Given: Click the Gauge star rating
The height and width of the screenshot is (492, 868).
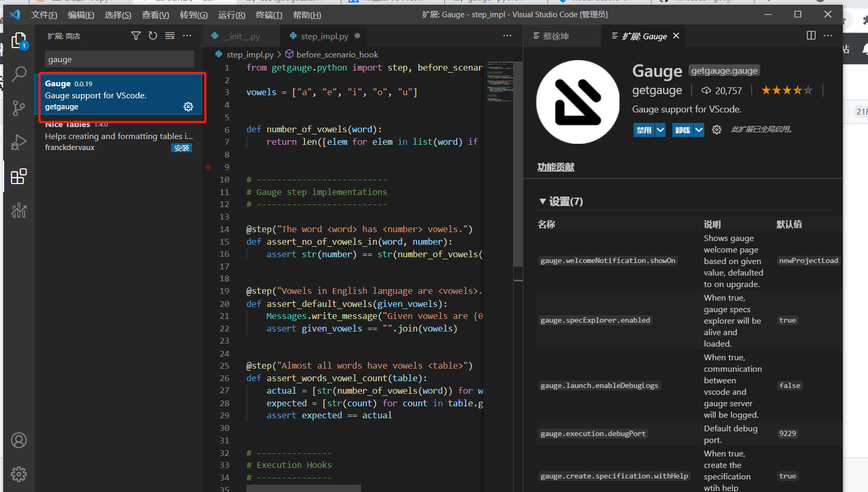Looking at the screenshot, I should click(x=786, y=90).
